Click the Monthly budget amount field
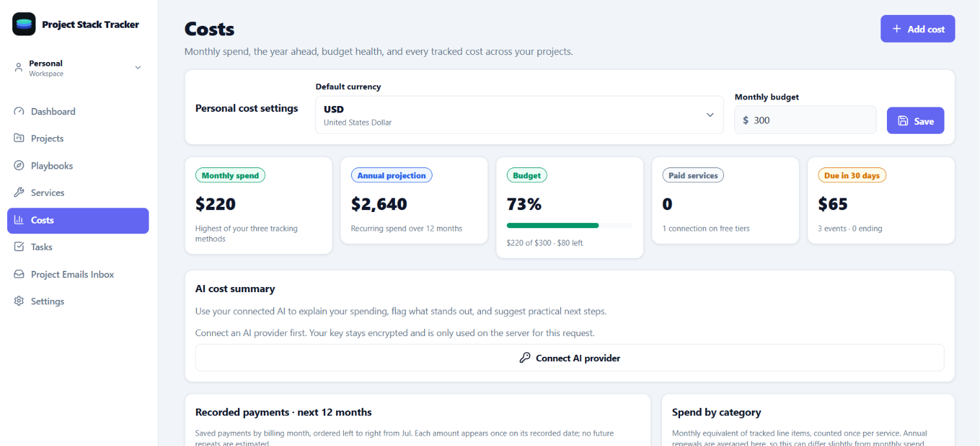Screen dimensions: 980x446 click(x=805, y=120)
